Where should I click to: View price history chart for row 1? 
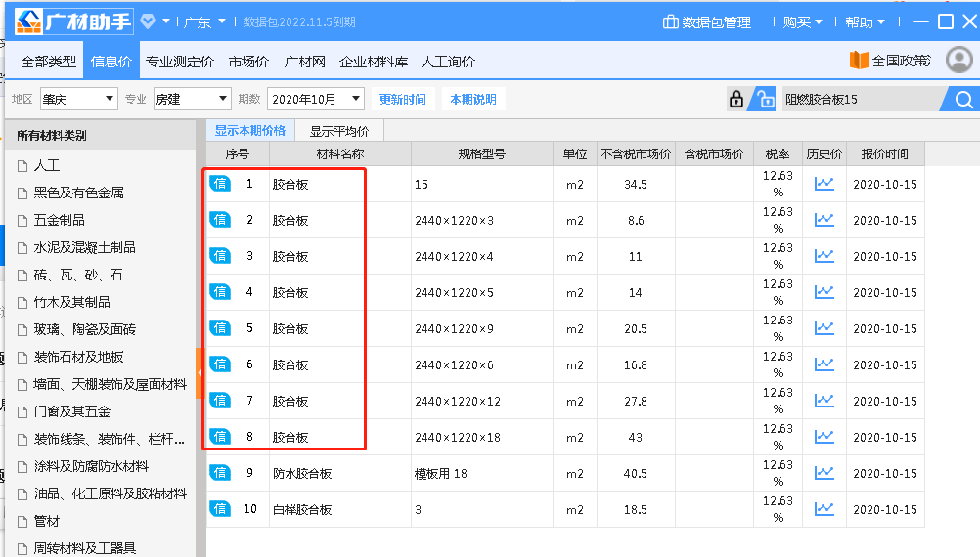[824, 184]
